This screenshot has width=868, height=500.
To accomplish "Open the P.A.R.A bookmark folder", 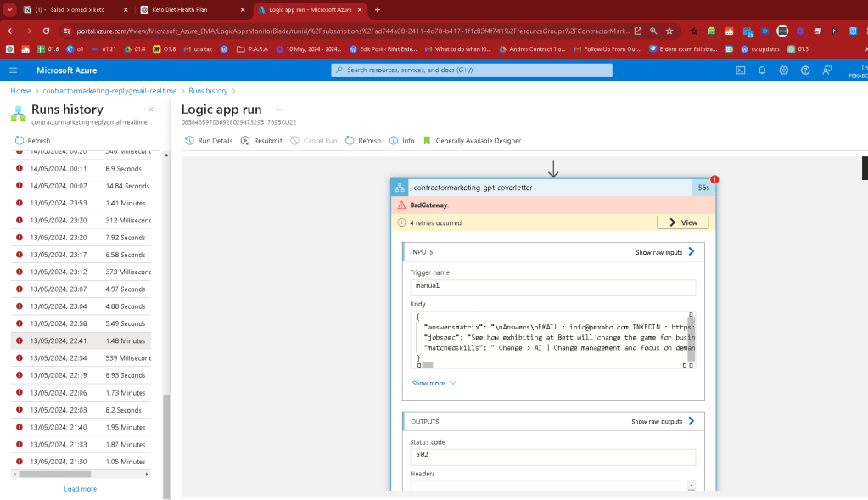I will tap(252, 49).
